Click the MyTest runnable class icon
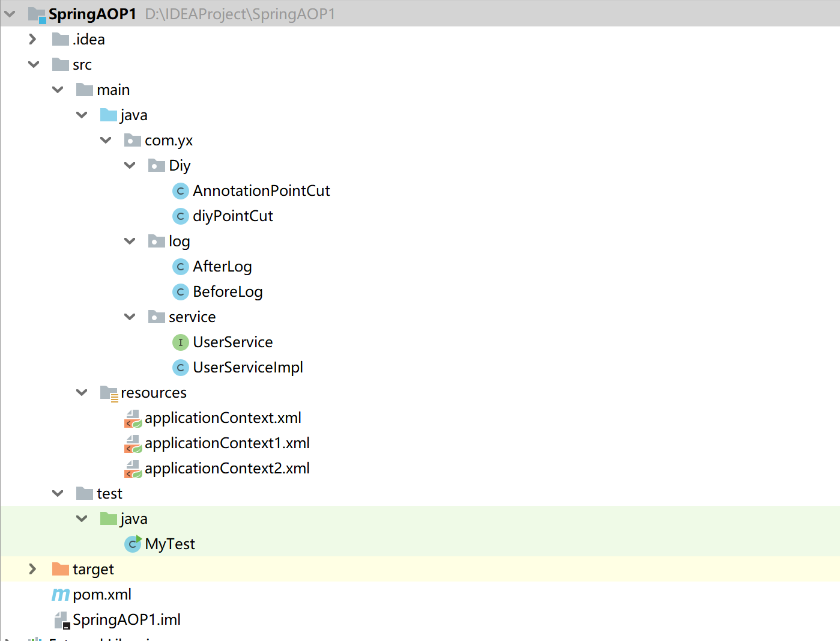The width and height of the screenshot is (840, 641). point(133,544)
